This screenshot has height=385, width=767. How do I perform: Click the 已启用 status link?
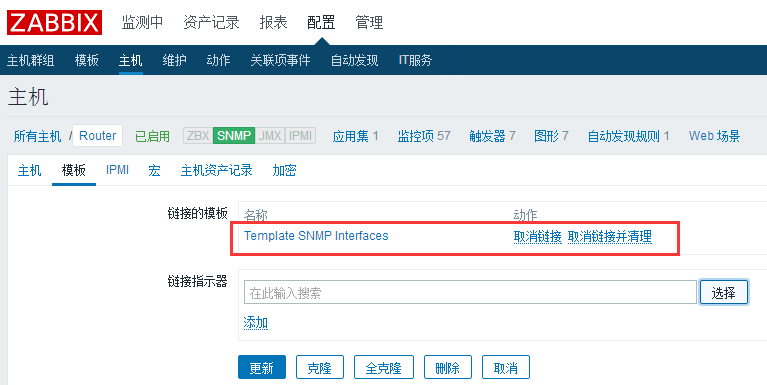pyautogui.click(x=152, y=136)
